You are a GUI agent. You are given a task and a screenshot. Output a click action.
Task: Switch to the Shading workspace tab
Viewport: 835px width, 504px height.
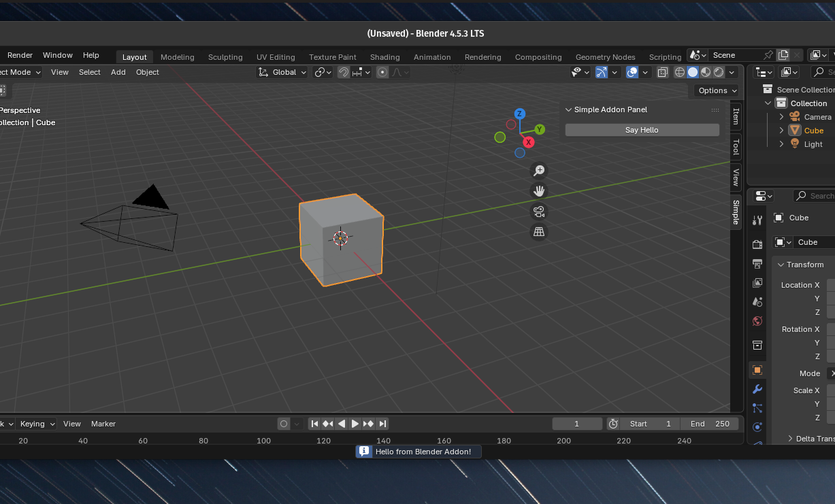coord(384,57)
